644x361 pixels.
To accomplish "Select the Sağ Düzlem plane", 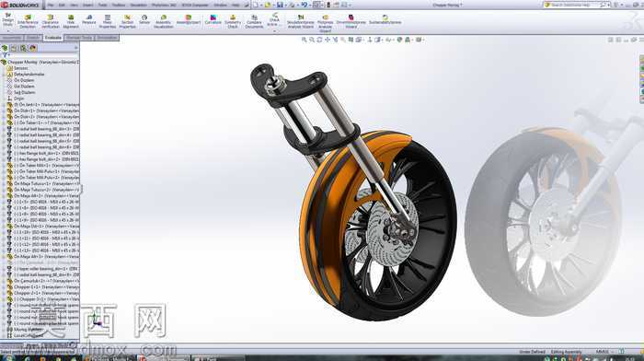I will pos(25,92).
